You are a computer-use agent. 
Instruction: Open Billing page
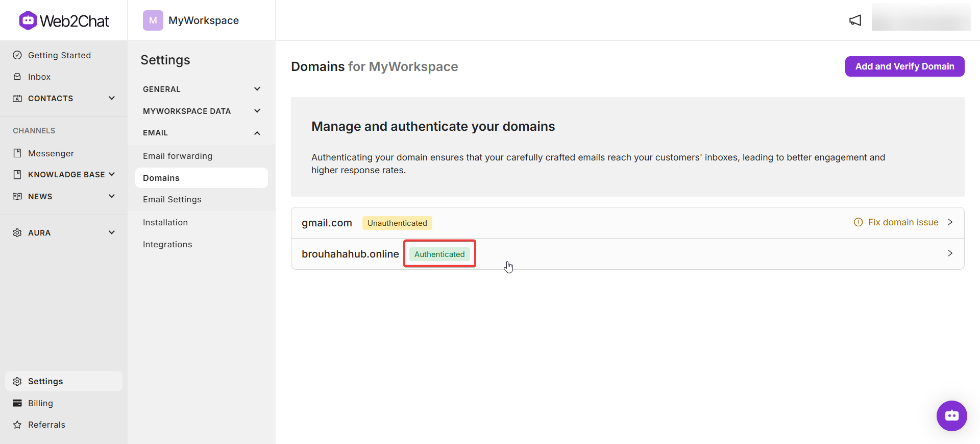[x=40, y=403]
